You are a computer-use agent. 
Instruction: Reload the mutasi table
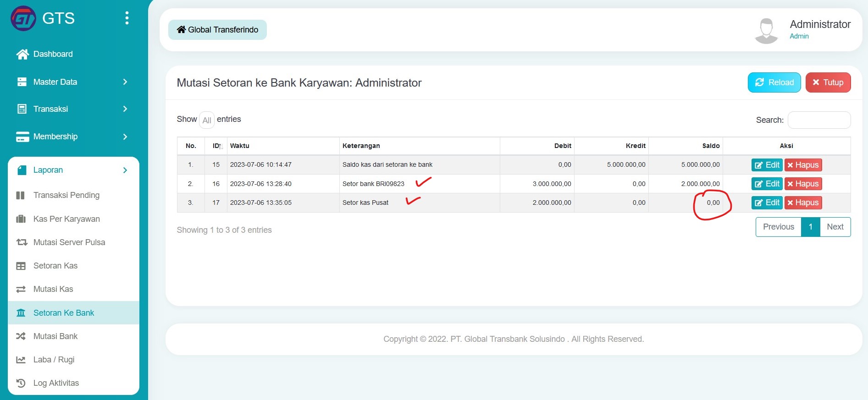click(x=774, y=82)
